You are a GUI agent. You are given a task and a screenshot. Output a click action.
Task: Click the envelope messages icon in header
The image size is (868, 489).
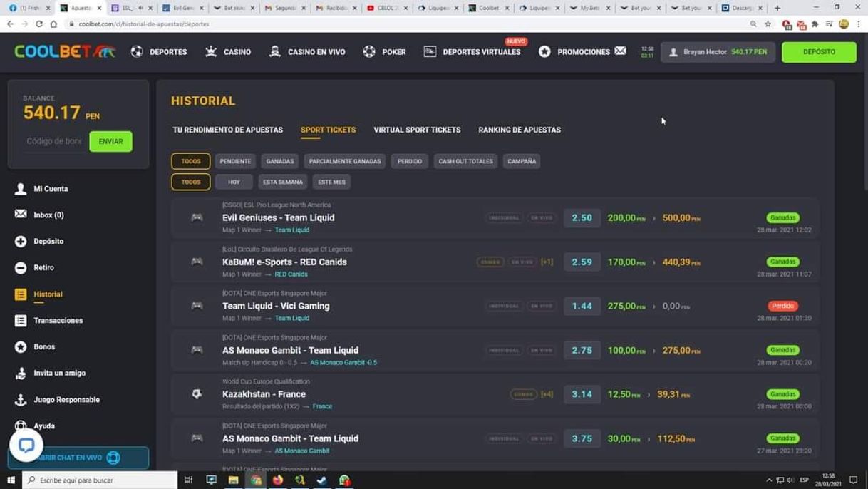point(621,51)
